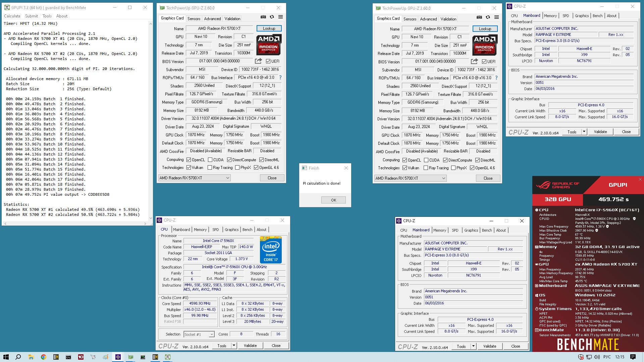Click the Tools dropdown arrow in the CPU-Z CPU window

(x=234, y=346)
